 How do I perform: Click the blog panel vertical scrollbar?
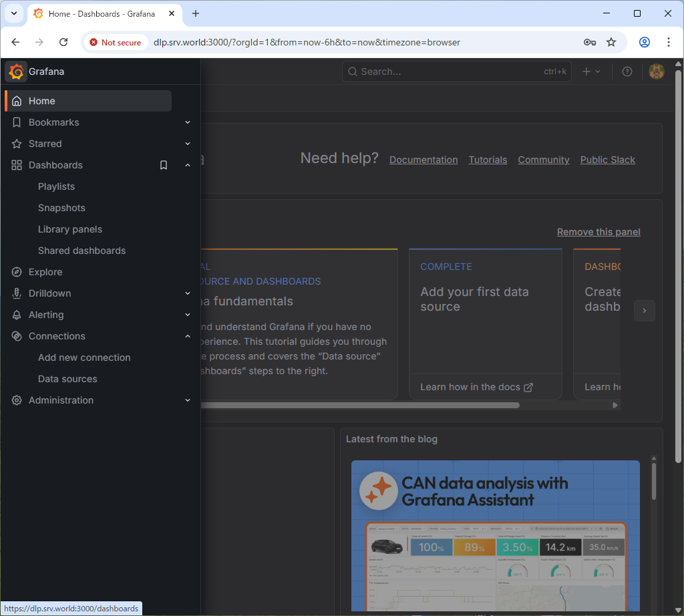pyautogui.click(x=653, y=481)
